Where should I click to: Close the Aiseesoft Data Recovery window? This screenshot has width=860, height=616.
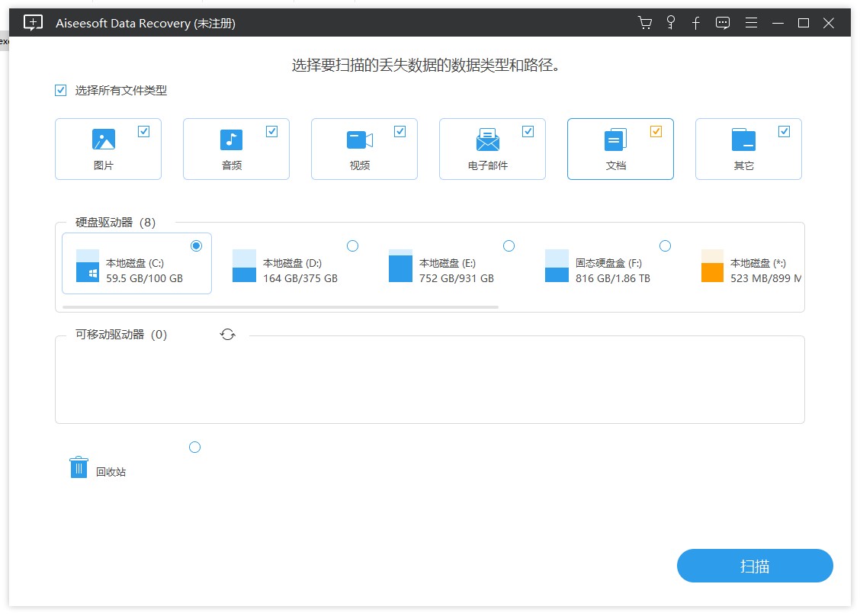(829, 23)
